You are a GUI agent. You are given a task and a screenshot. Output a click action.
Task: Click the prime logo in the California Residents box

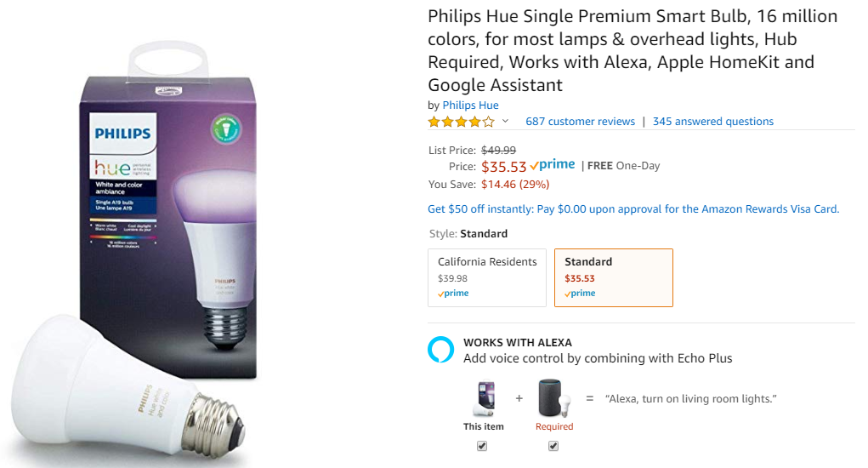coord(453,294)
